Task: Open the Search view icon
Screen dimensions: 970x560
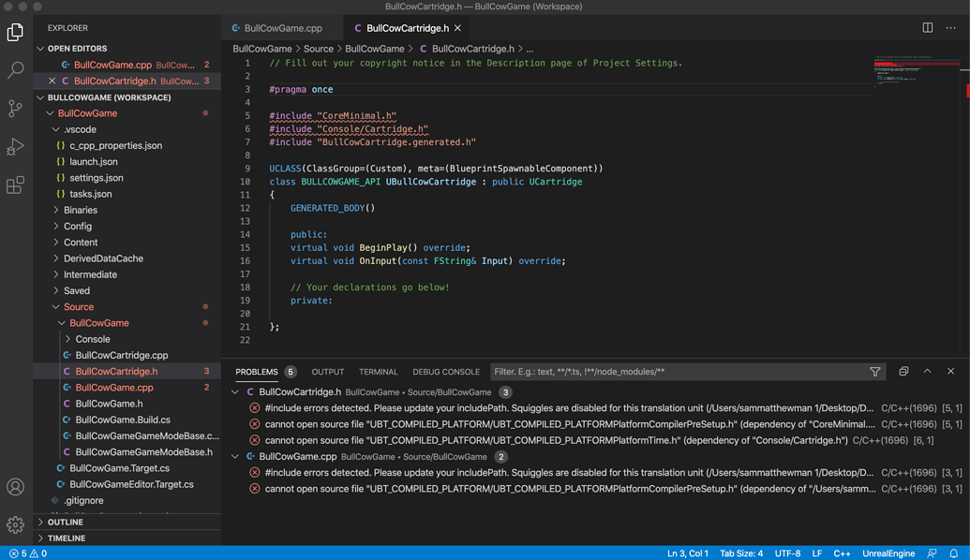Action: pos(14,69)
